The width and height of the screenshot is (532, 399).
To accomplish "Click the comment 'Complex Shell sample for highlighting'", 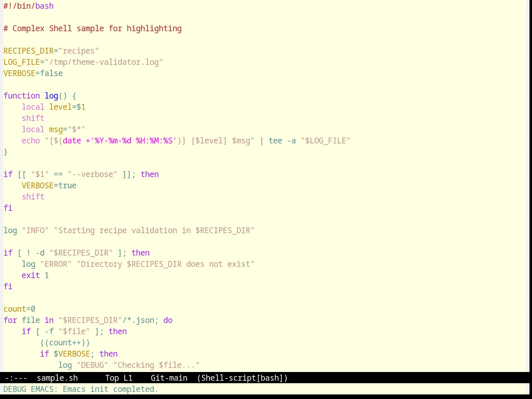I will tap(97, 28).
